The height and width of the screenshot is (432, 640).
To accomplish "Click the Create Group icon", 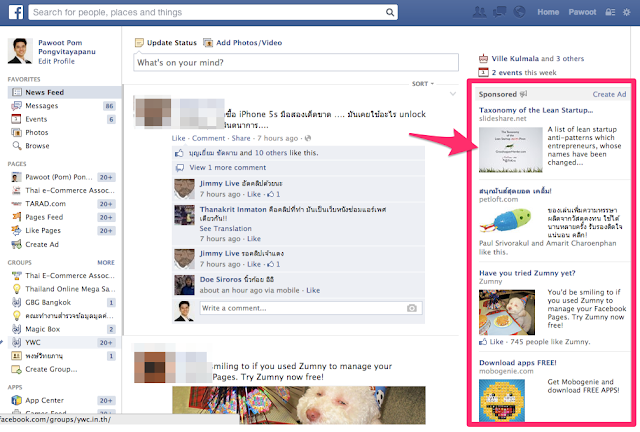I will [x=16, y=369].
